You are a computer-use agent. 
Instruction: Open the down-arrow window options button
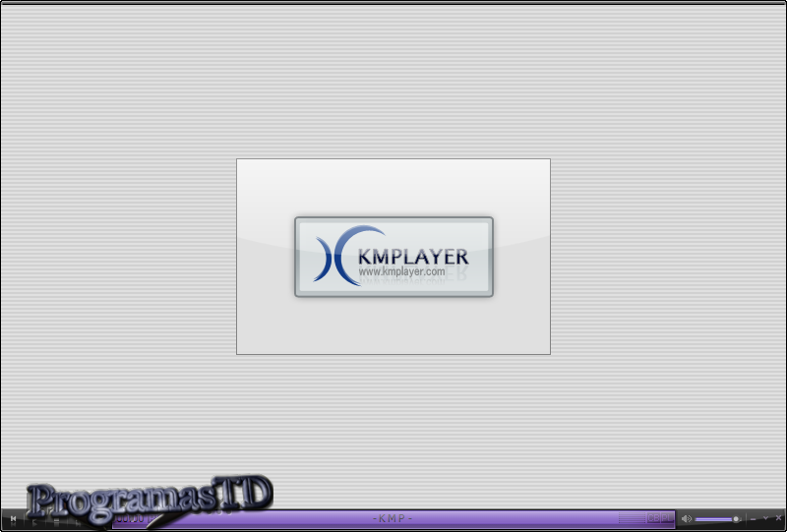point(766,518)
